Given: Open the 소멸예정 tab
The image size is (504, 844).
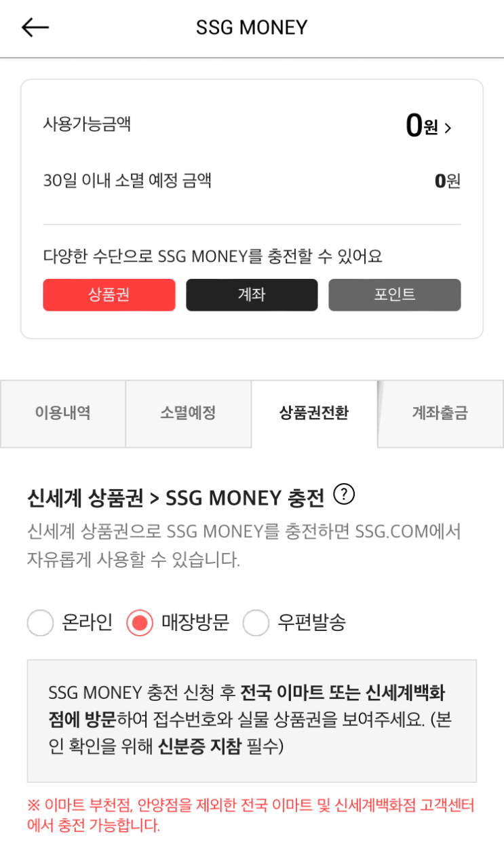Looking at the screenshot, I should [x=188, y=413].
